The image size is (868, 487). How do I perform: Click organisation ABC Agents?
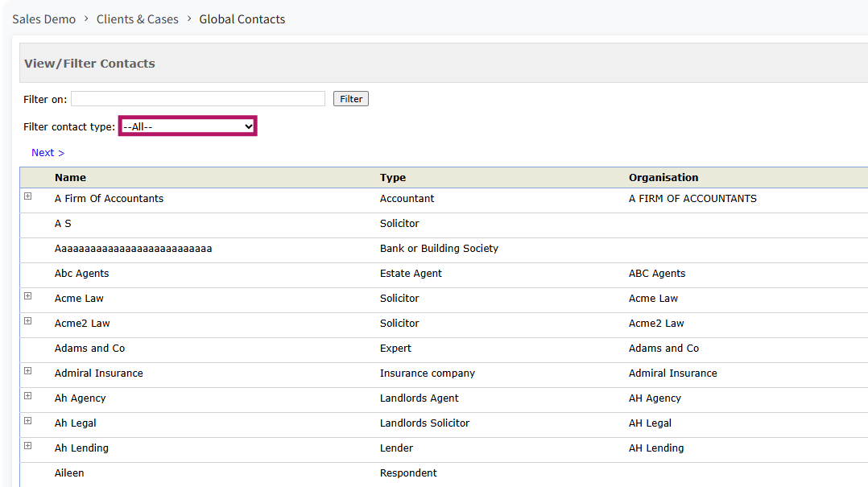[x=656, y=274]
